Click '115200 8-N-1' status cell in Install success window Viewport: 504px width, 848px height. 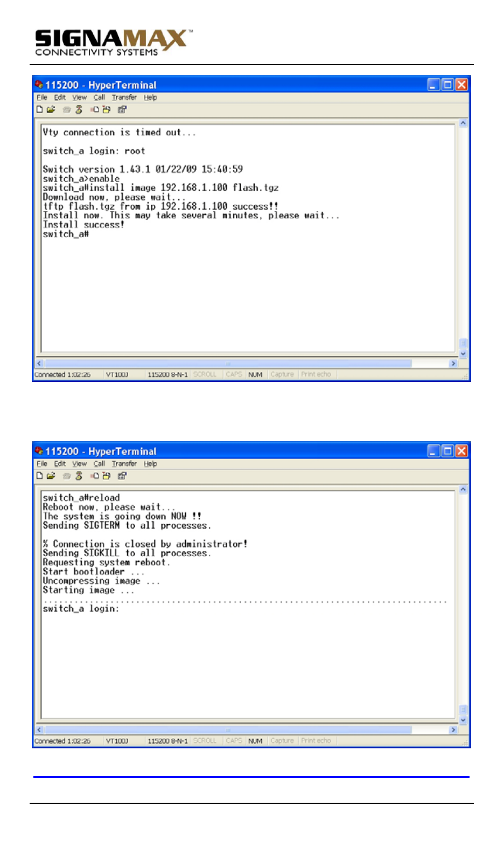coord(167,375)
